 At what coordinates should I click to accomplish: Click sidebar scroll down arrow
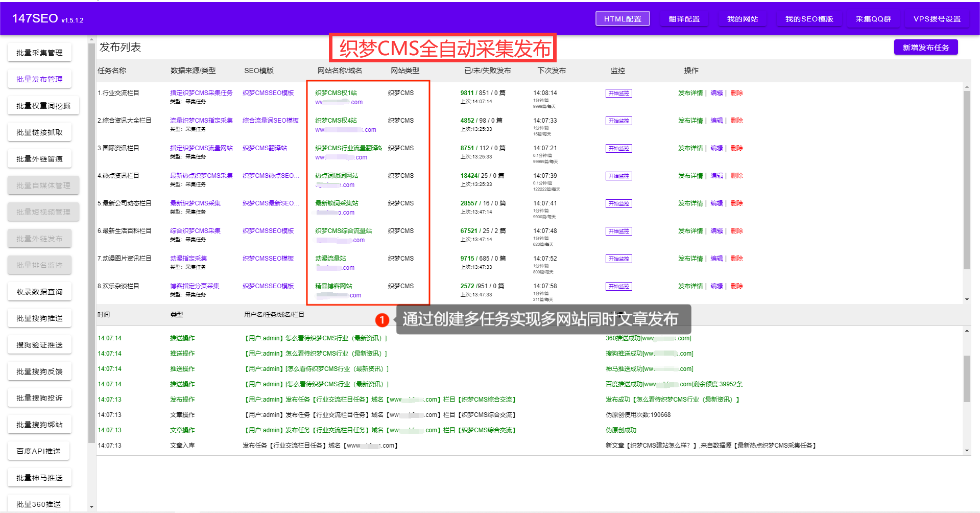coord(91,507)
